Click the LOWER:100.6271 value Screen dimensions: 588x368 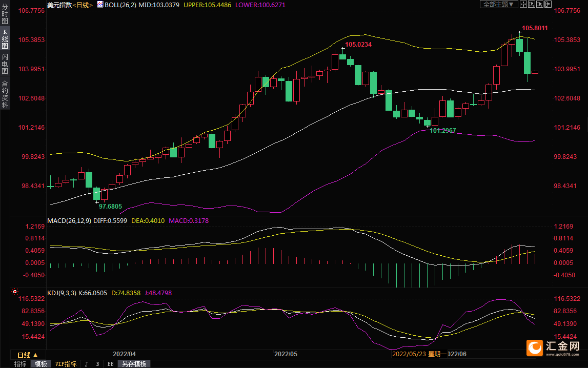point(260,5)
